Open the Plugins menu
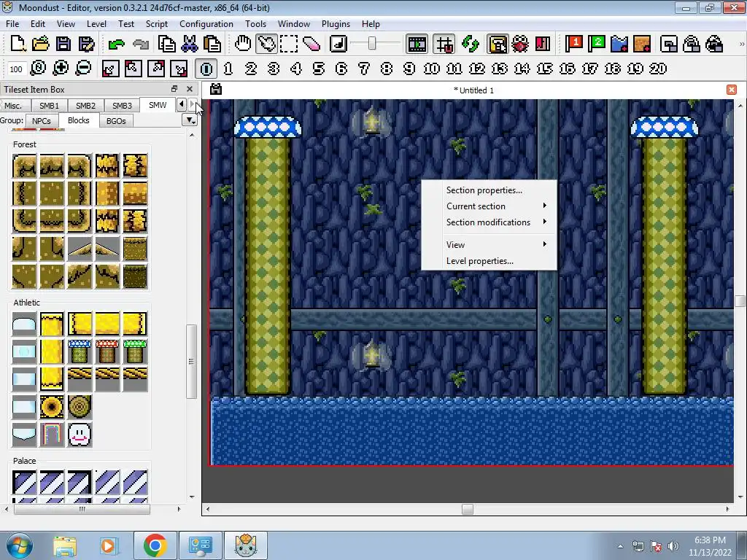The image size is (747, 560). 336,24
